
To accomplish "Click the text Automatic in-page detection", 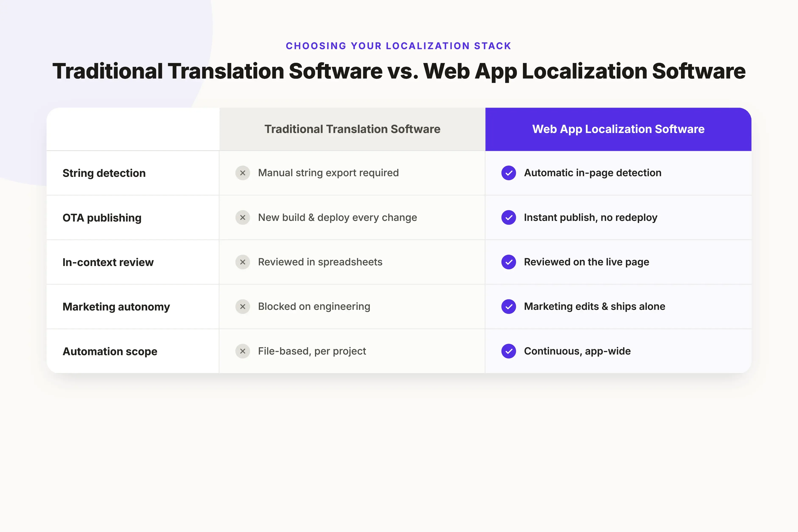I will [x=593, y=173].
